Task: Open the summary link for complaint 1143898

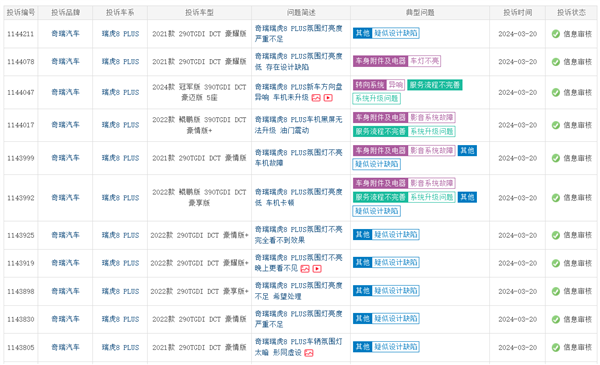Action: (298, 291)
